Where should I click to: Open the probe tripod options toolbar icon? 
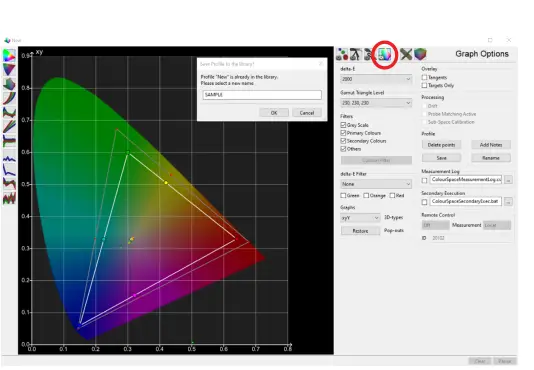point(356,54)
